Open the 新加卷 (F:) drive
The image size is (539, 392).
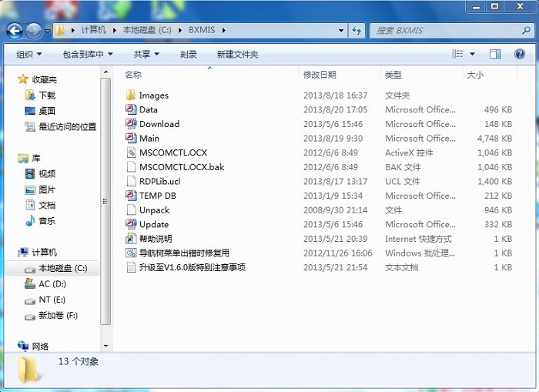click(x=58, y=315)
